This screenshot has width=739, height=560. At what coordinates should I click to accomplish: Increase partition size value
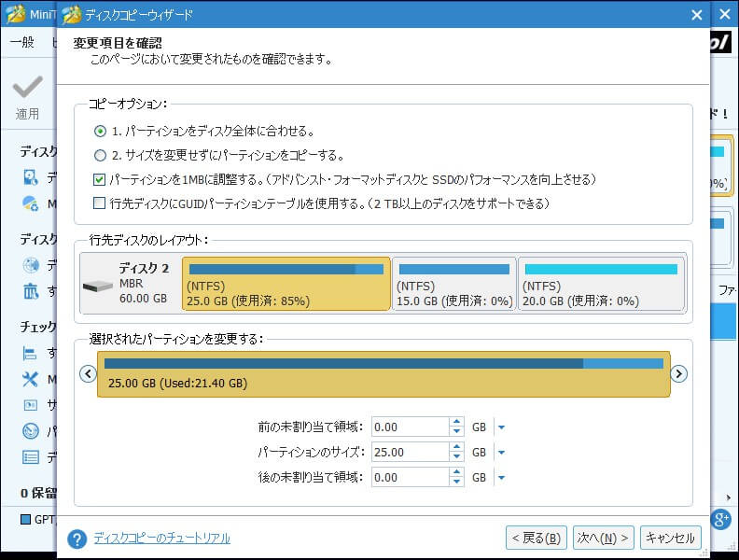456,447
